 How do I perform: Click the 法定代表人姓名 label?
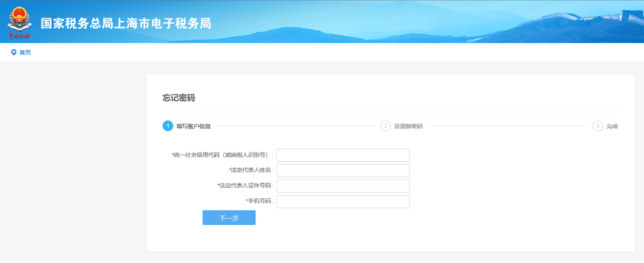[252, 171]
